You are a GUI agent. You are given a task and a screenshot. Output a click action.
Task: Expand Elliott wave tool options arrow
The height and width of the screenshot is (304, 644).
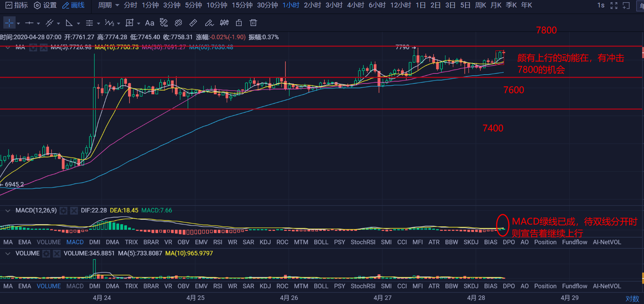(x=118, y=23)
